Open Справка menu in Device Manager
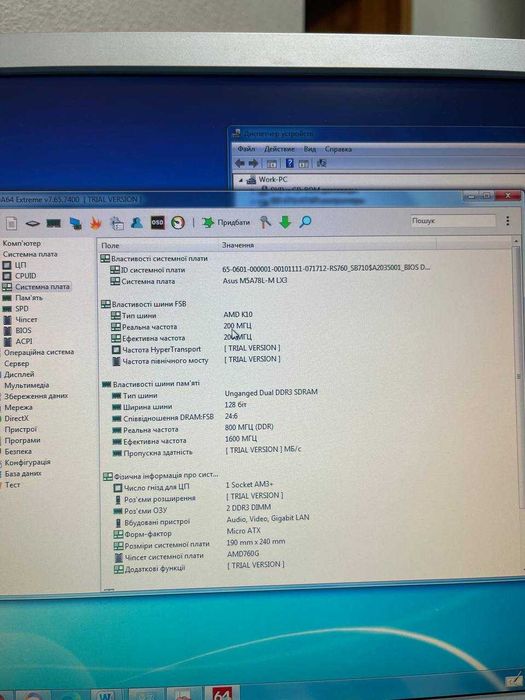This screenshot has height=700, width=525. pyautogui.click(x=338, y=149)
